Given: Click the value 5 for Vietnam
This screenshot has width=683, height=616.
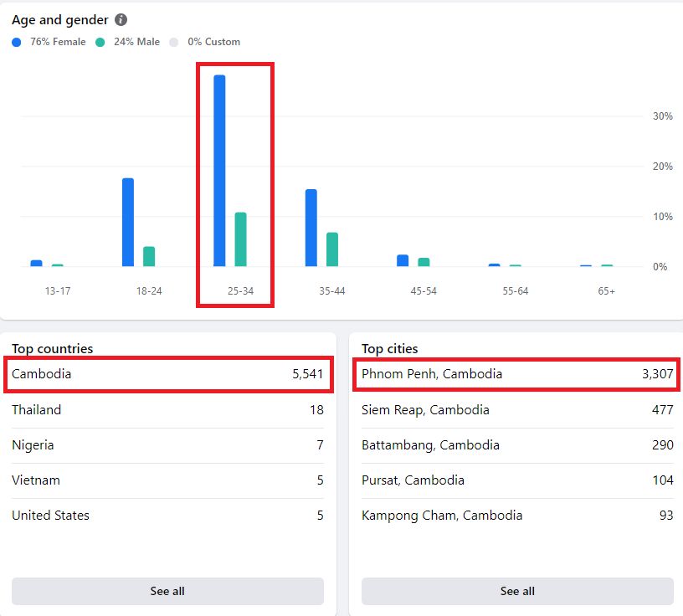Looking at the screenshot, I should click(320, 480).
